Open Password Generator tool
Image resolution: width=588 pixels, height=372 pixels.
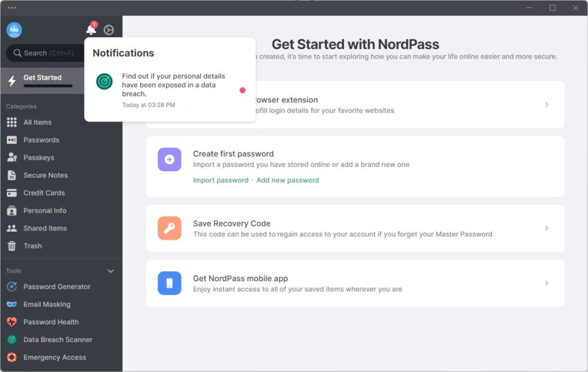(x=57, y=286)
